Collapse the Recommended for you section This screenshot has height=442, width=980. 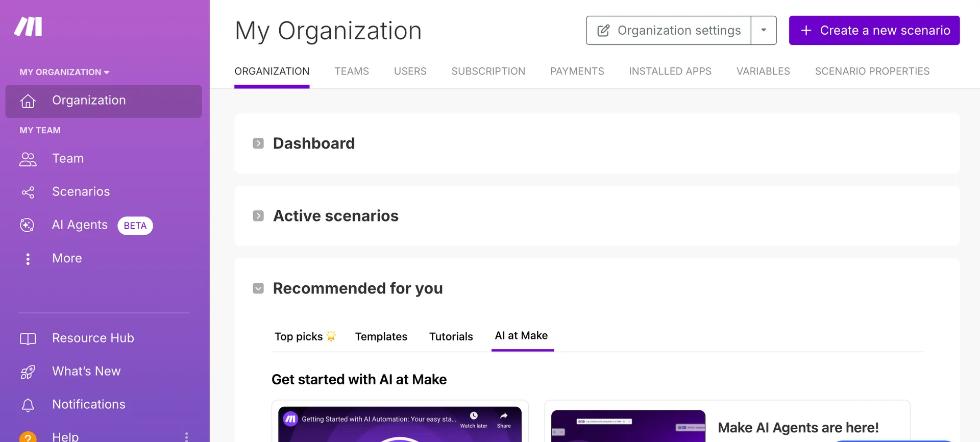coord(258,288)
